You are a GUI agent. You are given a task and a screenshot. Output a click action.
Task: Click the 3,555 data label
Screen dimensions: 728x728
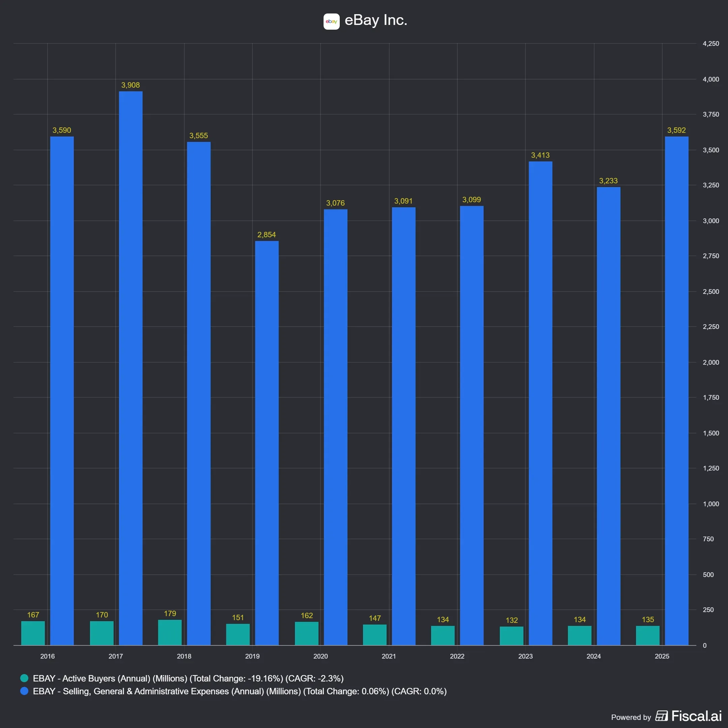pos(199,135)
